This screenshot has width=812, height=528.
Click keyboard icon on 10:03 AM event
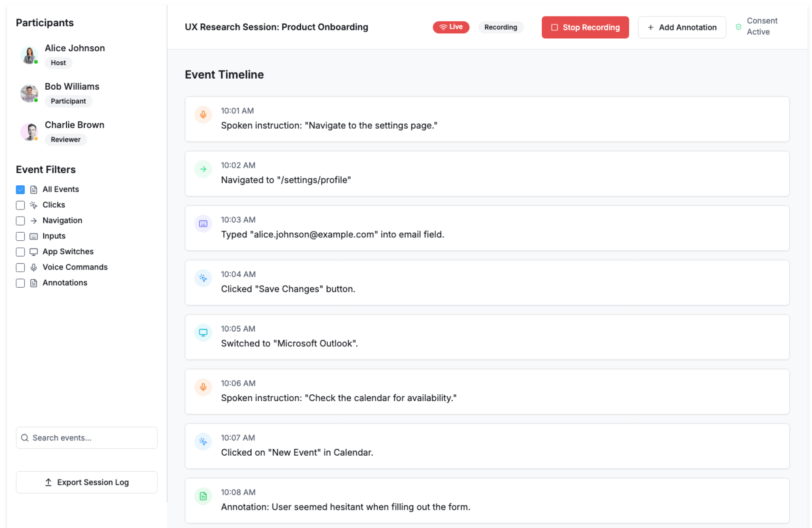(x=203, y=224)
